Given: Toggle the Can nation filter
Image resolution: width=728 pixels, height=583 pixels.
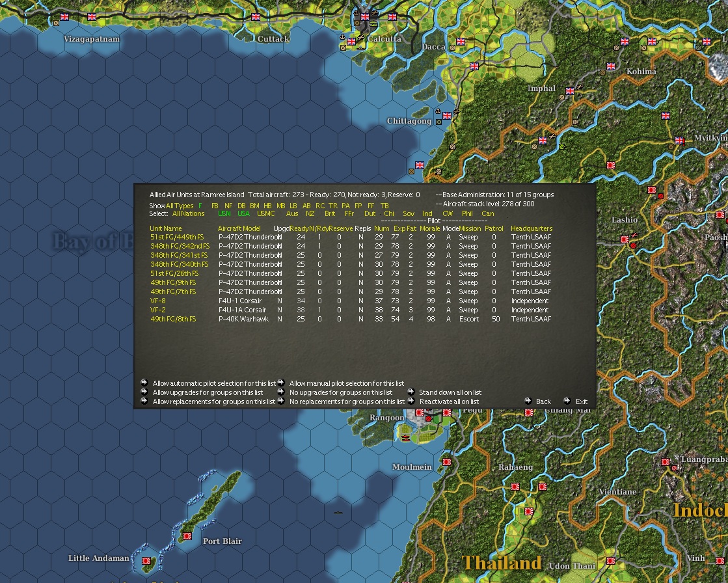Looking at the screenshot, I should tap(488, 213).
